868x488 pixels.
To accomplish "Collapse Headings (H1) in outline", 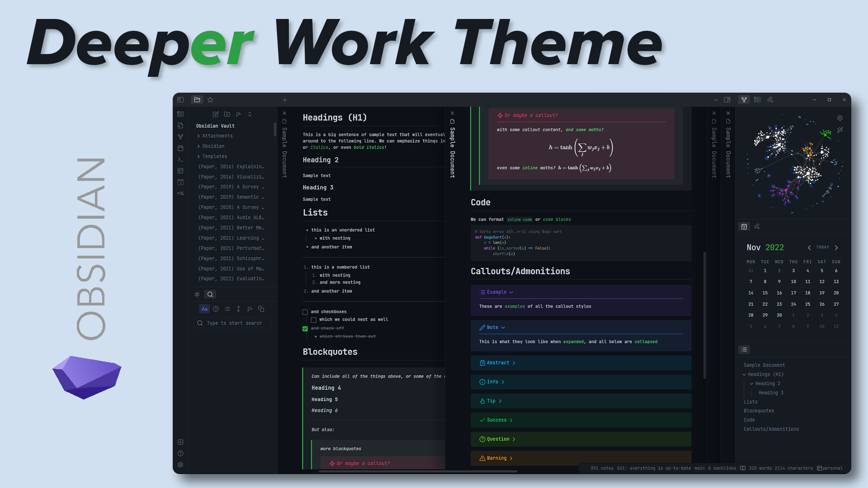I will pos(744,375).
